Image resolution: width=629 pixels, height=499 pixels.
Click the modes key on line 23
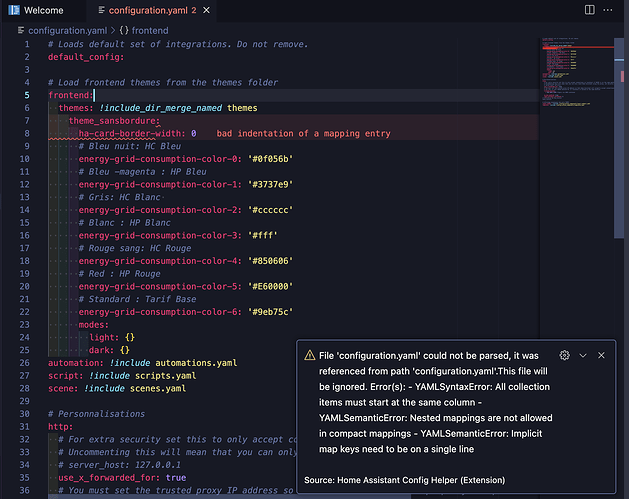coord(93,325)
